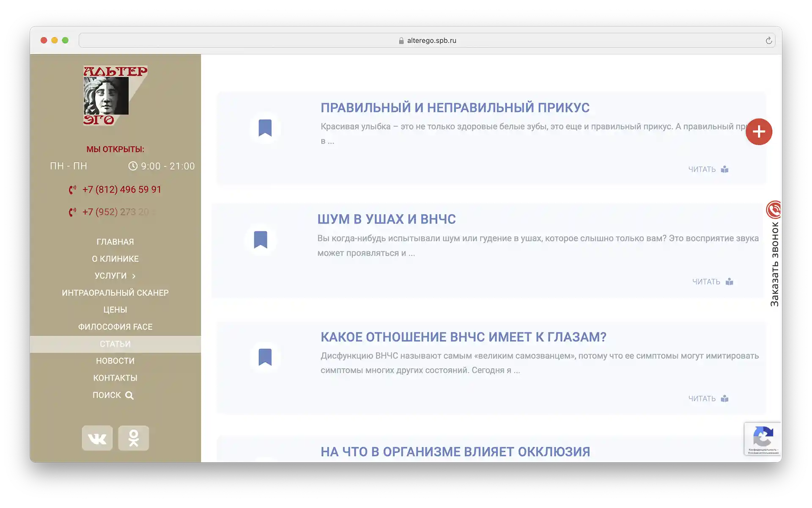Click excerpt starting Вы когда-нибудь испытывали шум

point(538,246)
